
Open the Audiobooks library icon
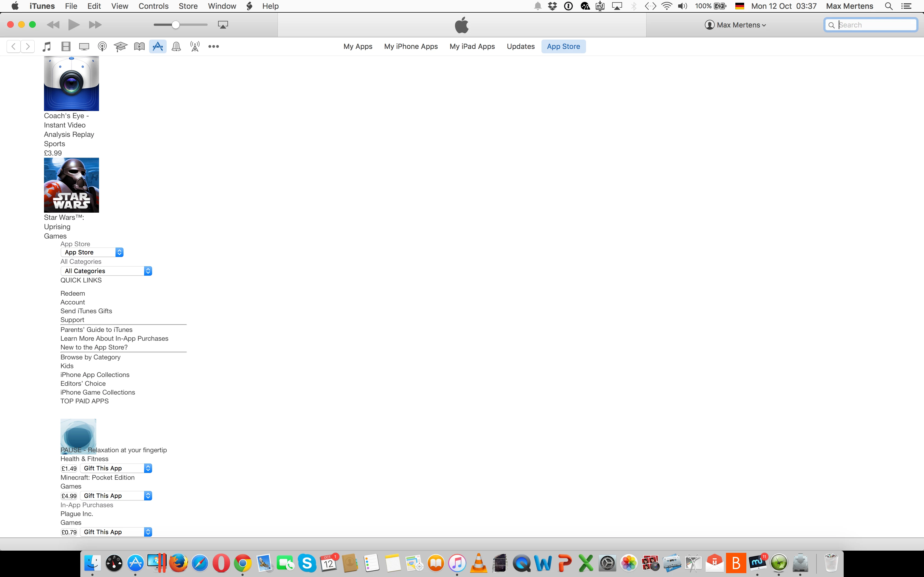pyautogui.click(x=139, y=46)
